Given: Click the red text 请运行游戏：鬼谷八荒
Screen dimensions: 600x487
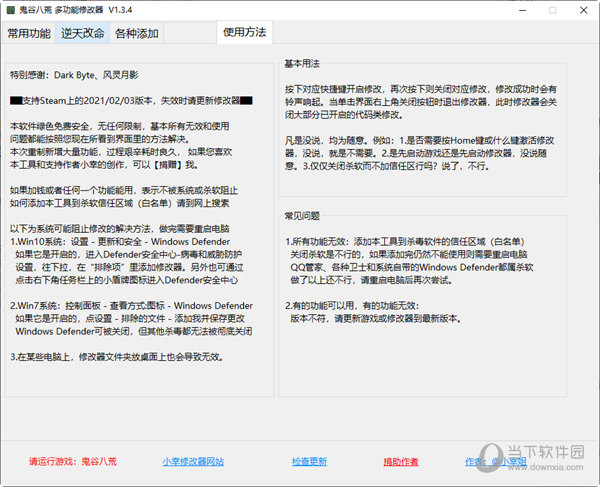Looking at the screenshot, I should pyautogui.click(x=73, y=462).
